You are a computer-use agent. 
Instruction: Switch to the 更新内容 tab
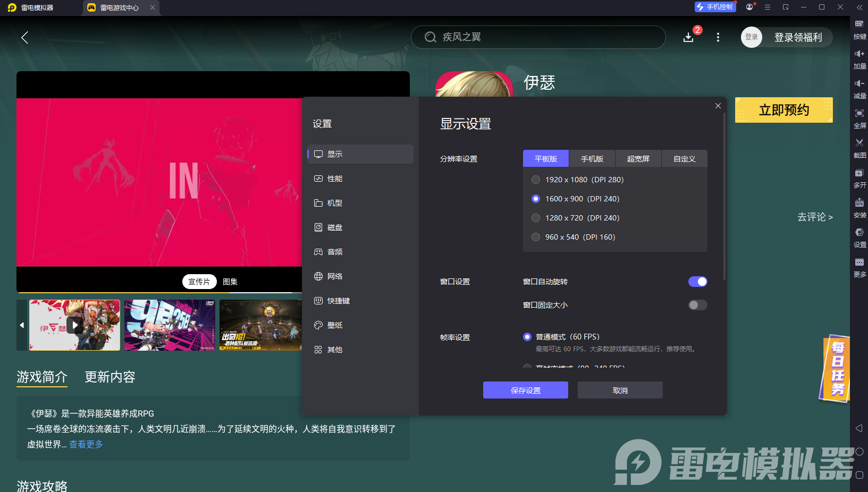tap(109, 377)
